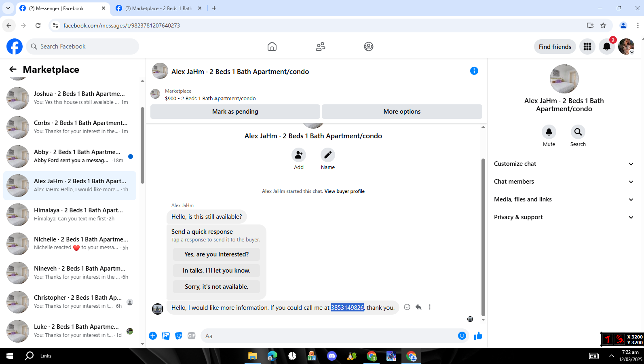
Task: Attach a photo file
Action: click(x=166, y=336)
